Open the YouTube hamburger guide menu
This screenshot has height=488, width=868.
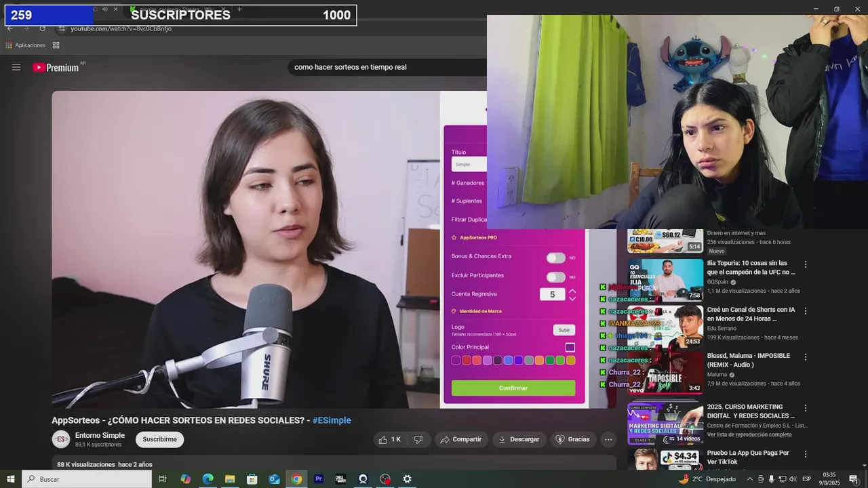[16, 67]
